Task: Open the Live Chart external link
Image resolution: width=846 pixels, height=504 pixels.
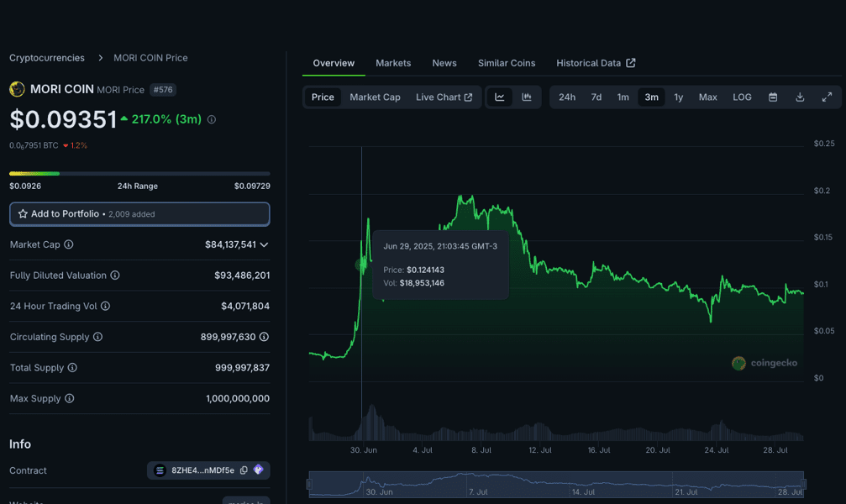Action: 444,97
